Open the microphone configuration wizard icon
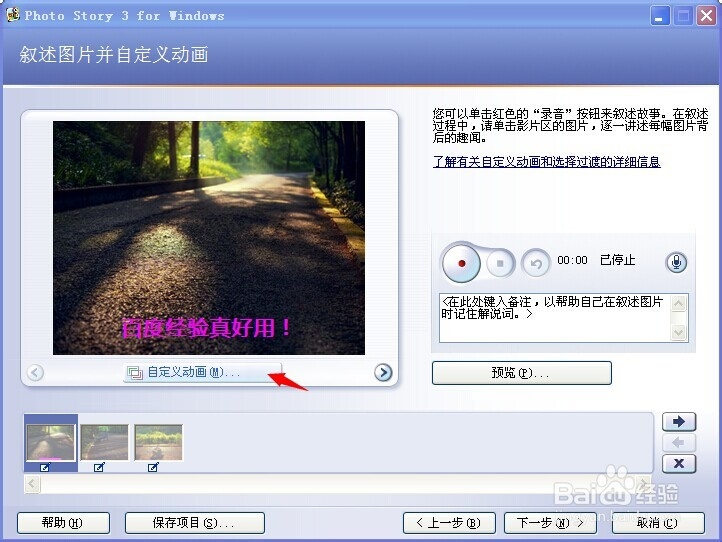Viewport: 722px width, 542px height. 676,262
